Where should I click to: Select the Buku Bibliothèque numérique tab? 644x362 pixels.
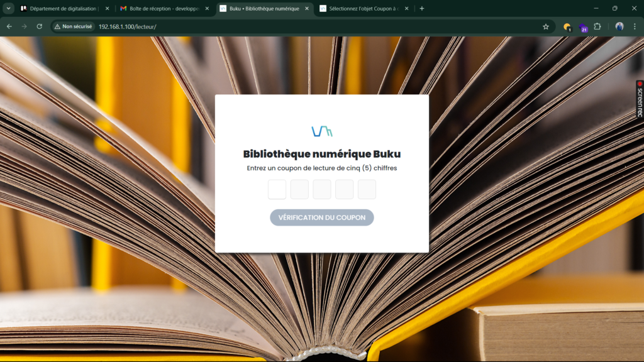click(264, 8)
